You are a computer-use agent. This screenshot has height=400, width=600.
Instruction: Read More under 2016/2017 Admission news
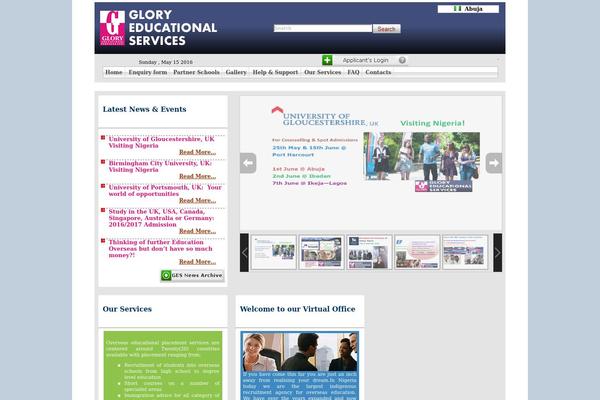tap(197, 231)
